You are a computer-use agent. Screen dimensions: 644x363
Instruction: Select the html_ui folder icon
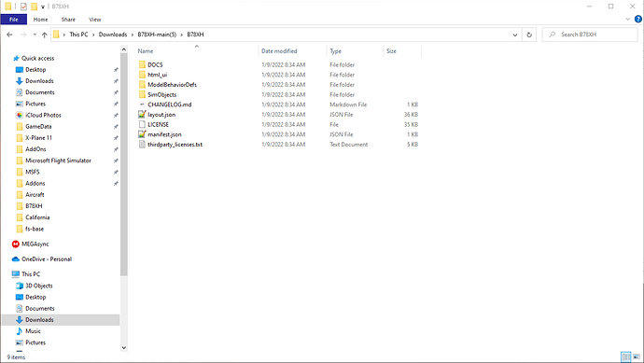(142, 75)
